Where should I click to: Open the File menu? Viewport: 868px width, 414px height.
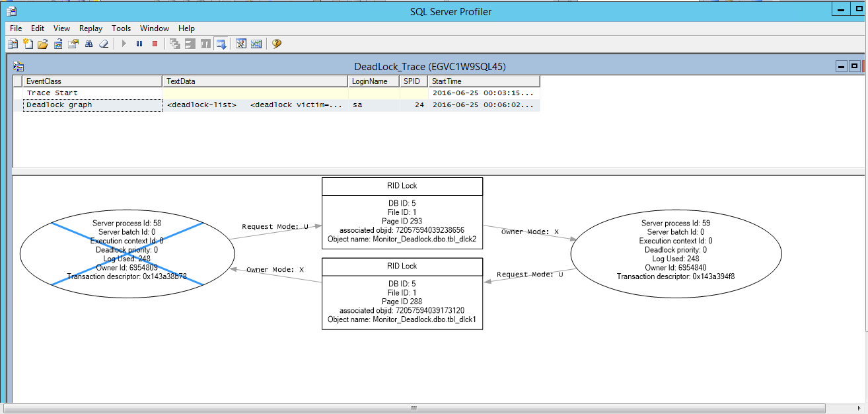point(16,28)
